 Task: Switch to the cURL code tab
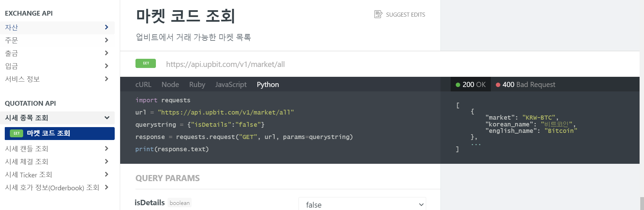pyautogui.click(x=143, y=85)
